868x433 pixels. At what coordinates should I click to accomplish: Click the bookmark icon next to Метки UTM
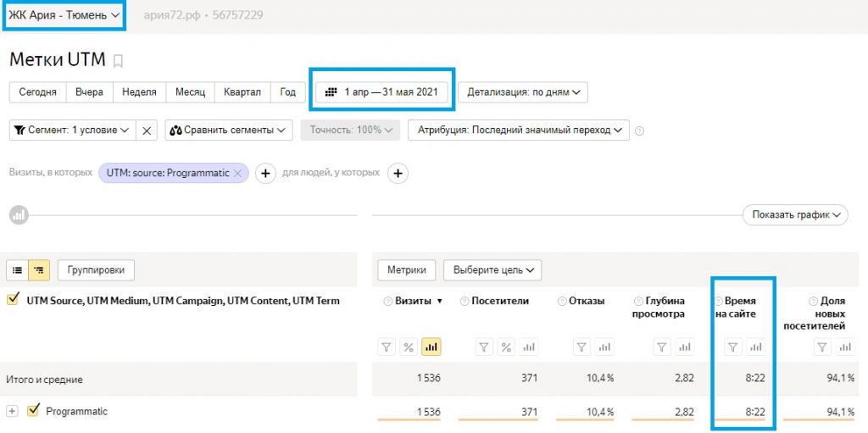[119, 60]
